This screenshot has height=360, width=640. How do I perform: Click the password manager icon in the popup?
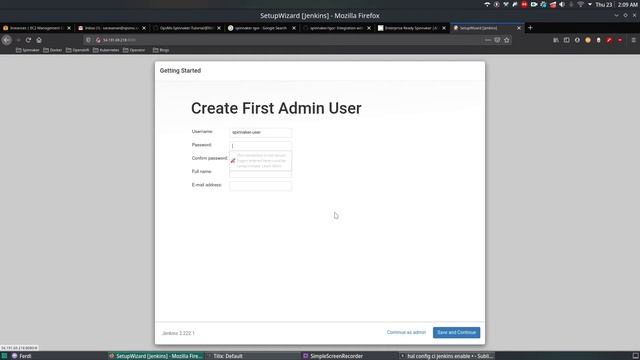(x=233, y=161)
